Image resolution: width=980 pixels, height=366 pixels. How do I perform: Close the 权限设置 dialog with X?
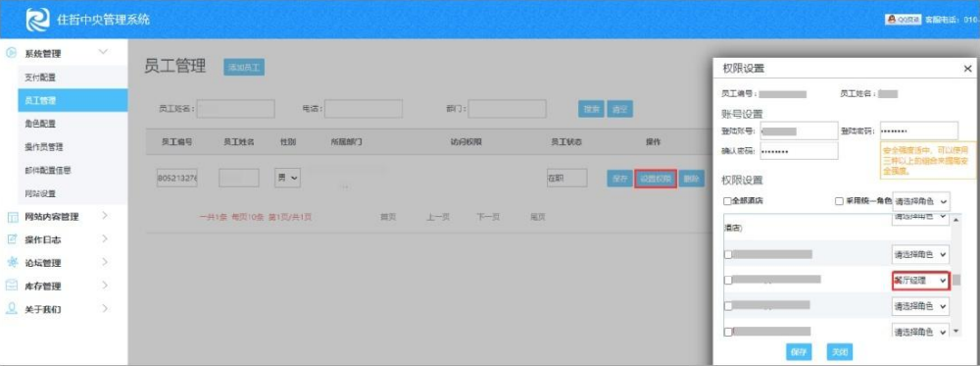967,69
